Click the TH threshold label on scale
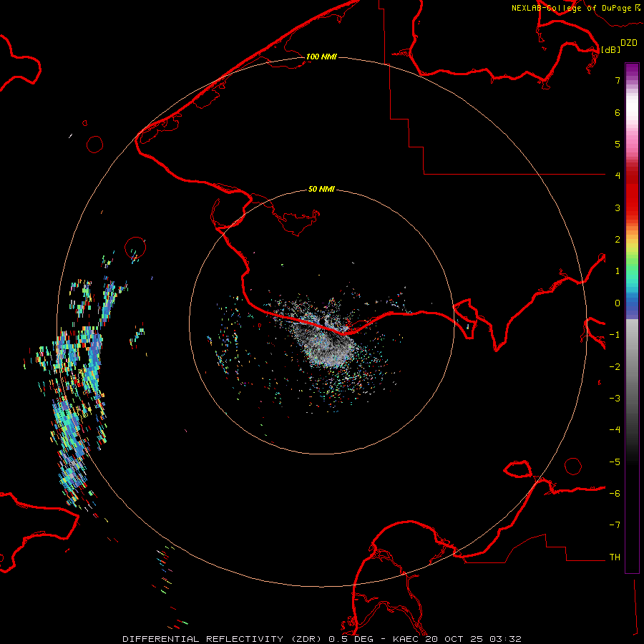644x644 pixels. 615,557
